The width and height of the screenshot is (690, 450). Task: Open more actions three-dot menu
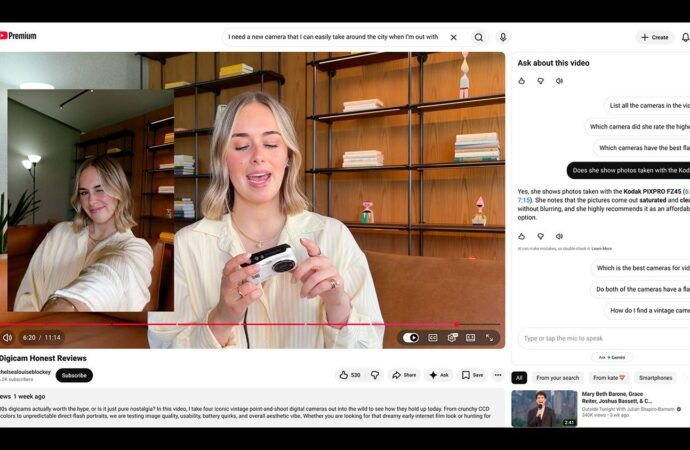(x=498, y=375)
